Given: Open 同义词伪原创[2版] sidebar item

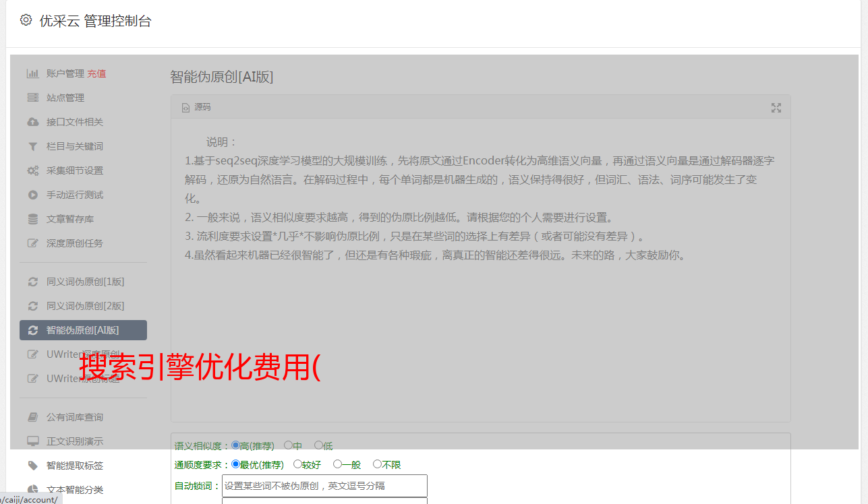Looking at the screenshot, I should [86, 306].
